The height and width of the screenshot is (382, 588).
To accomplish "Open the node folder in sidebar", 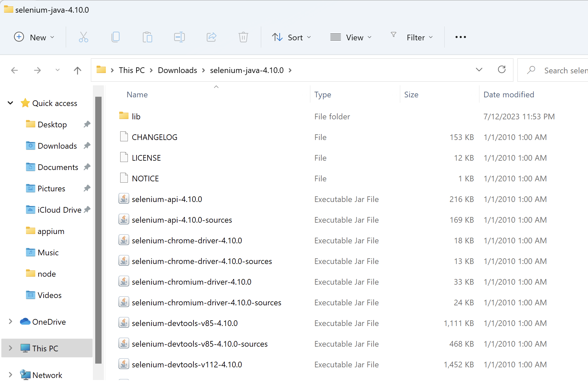I will pyautogui.click(x=47, y=274).
